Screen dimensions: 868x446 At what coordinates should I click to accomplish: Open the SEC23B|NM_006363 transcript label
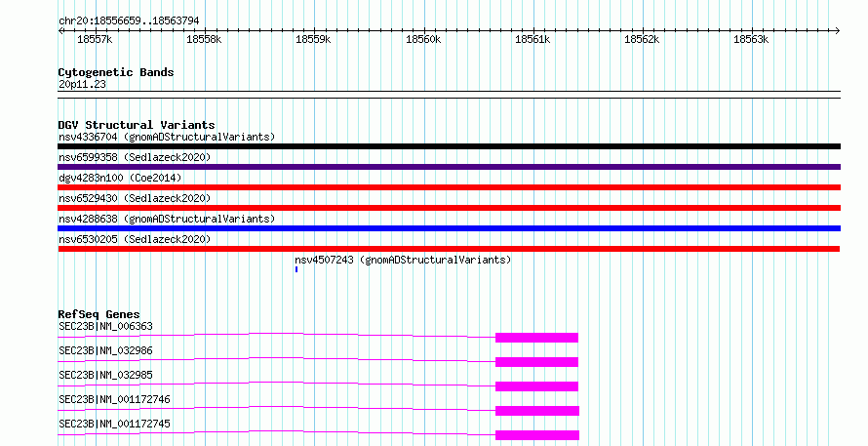coord(105,326)
